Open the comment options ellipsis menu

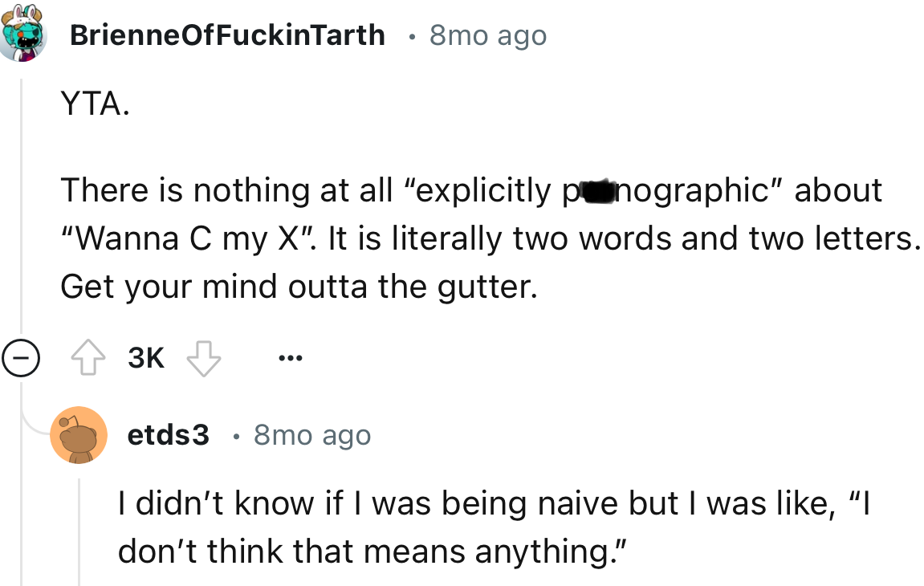(x=291, y=358)
